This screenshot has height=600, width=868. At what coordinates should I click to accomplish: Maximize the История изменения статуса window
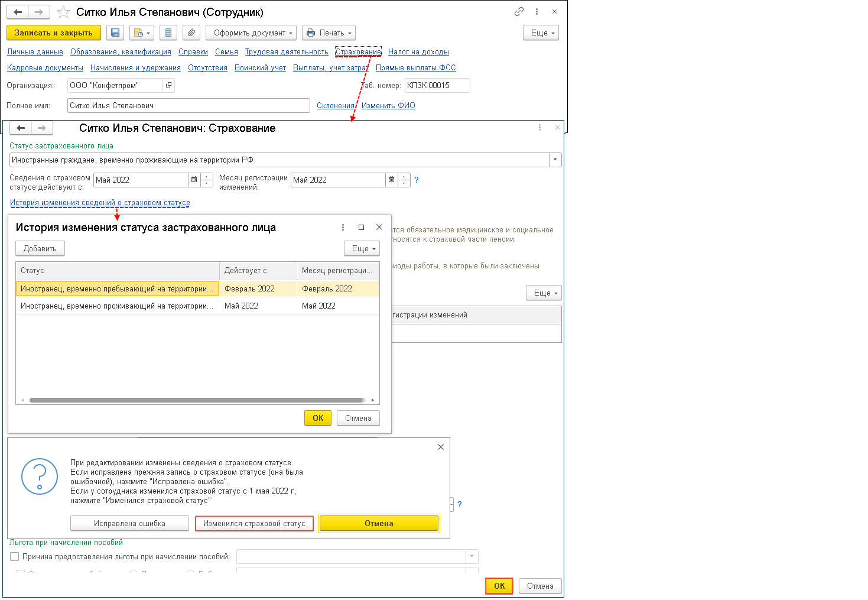[361, 227]
